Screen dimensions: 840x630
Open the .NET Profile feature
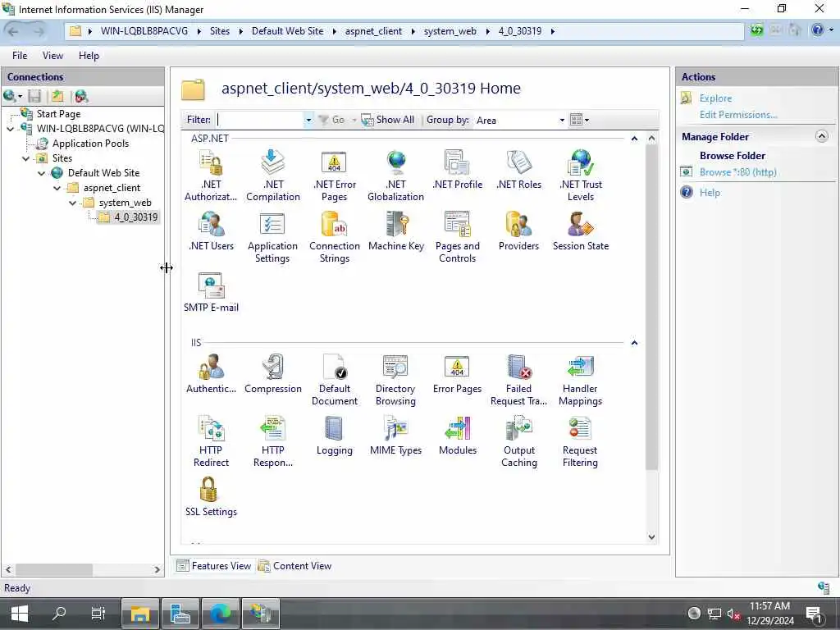[x=457, y=171]
